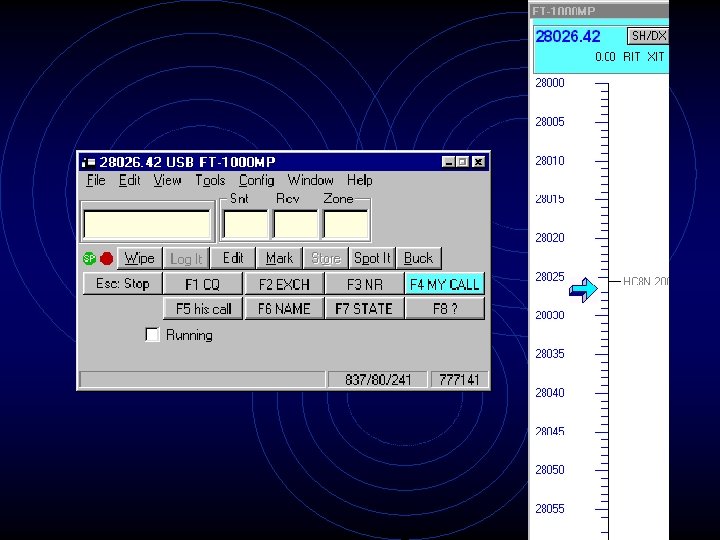Click the Buck button
Screen dimensions: 720x540
click(x=418, y=258)
